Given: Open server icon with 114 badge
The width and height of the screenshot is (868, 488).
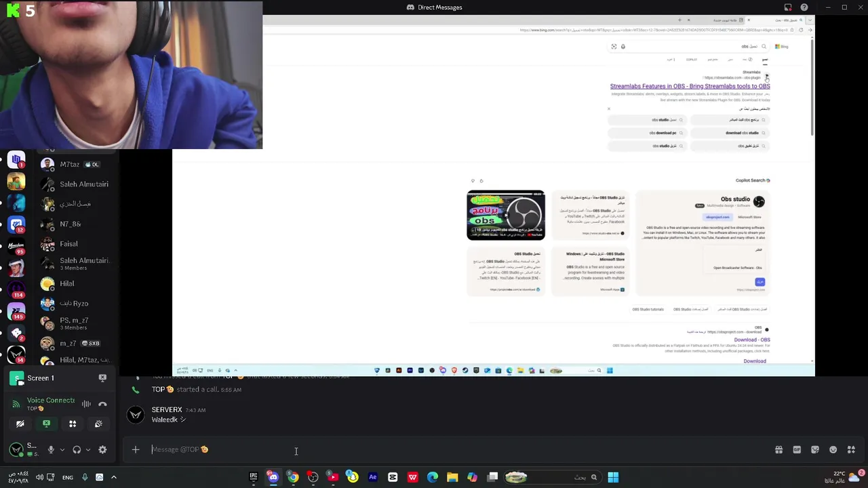Looking at the screenshot, I should (16, 288).
